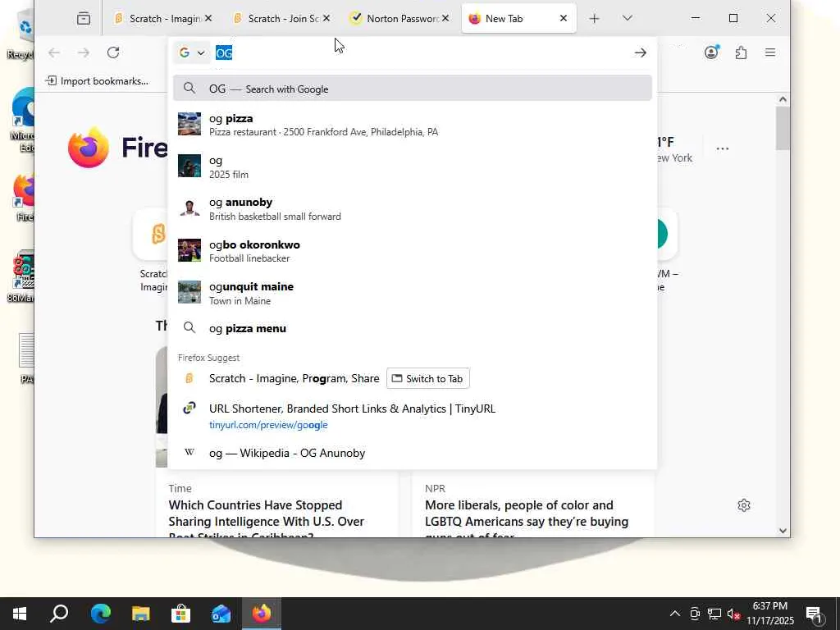This screenshot has width=840, height=630.
Task: Select the og anunoby suggestion
Action: coord(413,208)
